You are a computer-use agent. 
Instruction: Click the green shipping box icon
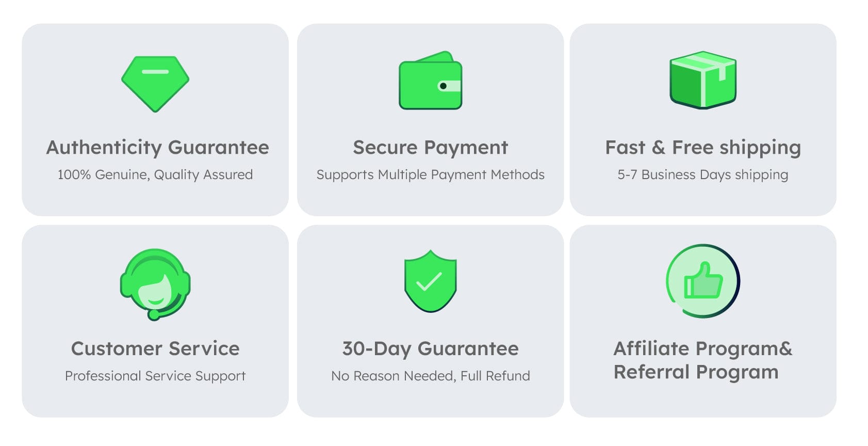tap(702, 80)
